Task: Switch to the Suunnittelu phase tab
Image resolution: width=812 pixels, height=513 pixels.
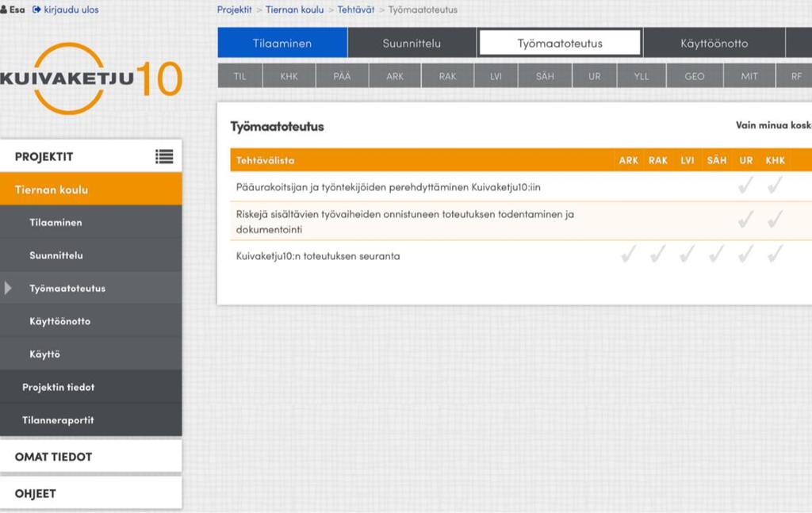Action: click(412, 43)
